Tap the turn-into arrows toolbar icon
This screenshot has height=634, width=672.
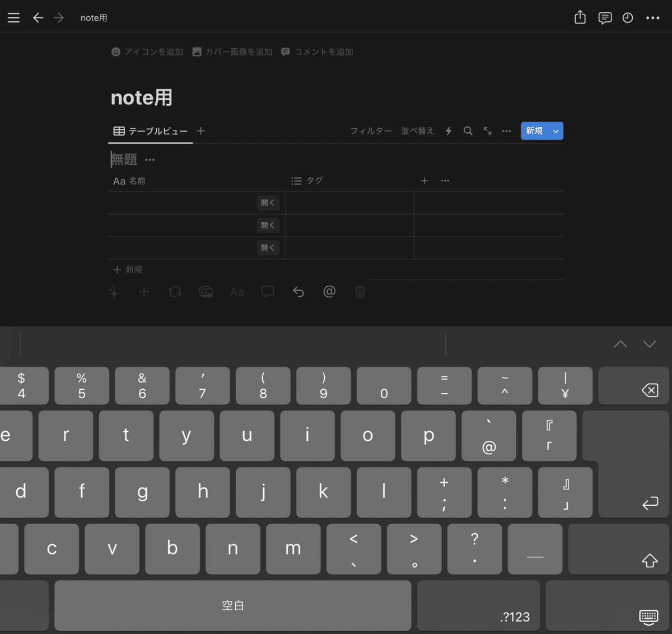point(175,292)
